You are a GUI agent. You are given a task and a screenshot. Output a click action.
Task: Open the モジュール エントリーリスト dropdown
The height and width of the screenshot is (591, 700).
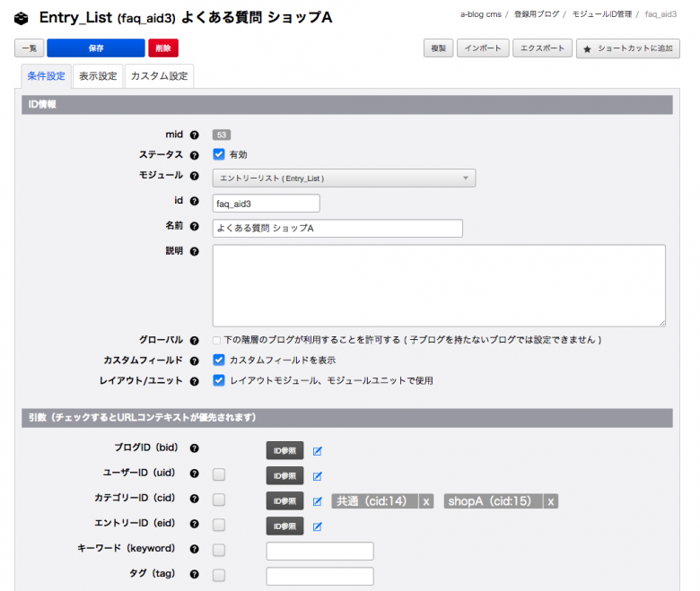(x=344, y=178)
